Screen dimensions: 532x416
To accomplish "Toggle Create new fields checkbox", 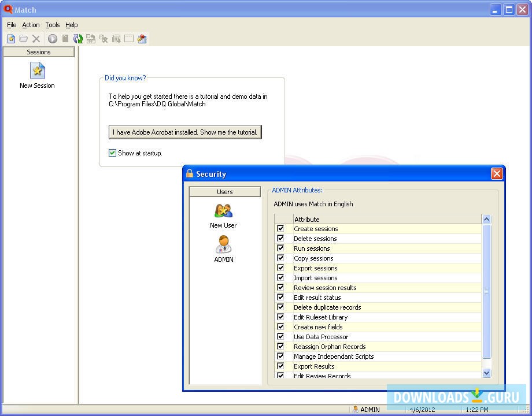I will (280, 327).
